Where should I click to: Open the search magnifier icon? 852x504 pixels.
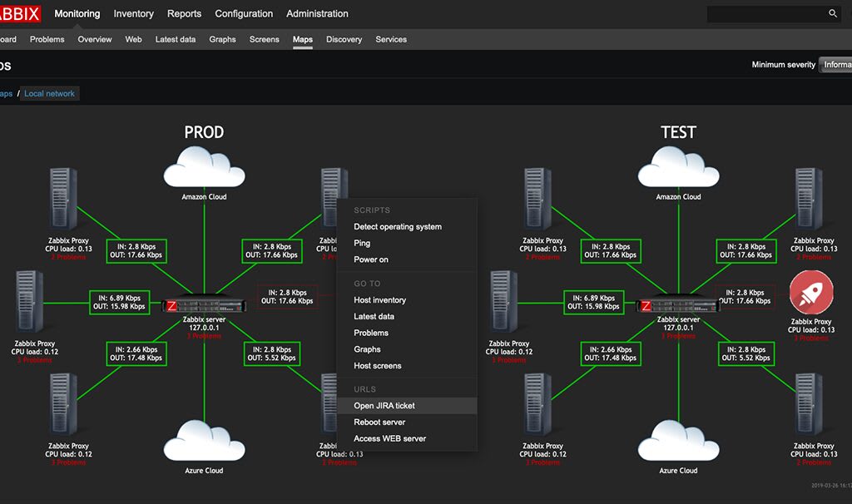click(x=832, y=13)
